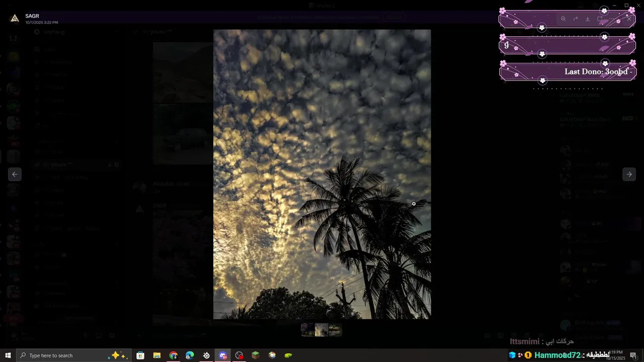Open the three-dot more options menu
The image size is (644, 362).
coord(612,19)
